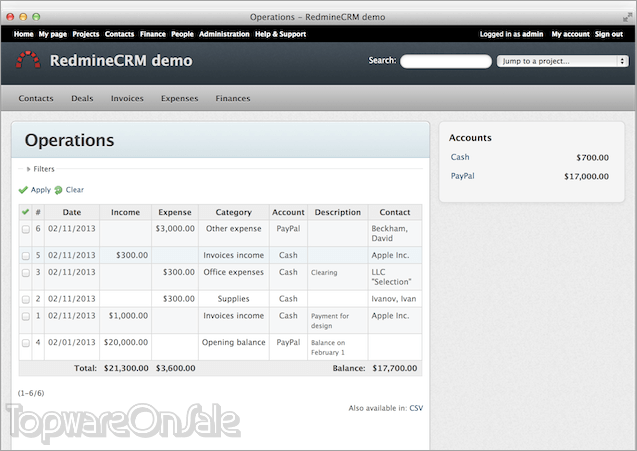Expand the Filters section
Viewport: 637px width, 451px height.
click(40, 169)
